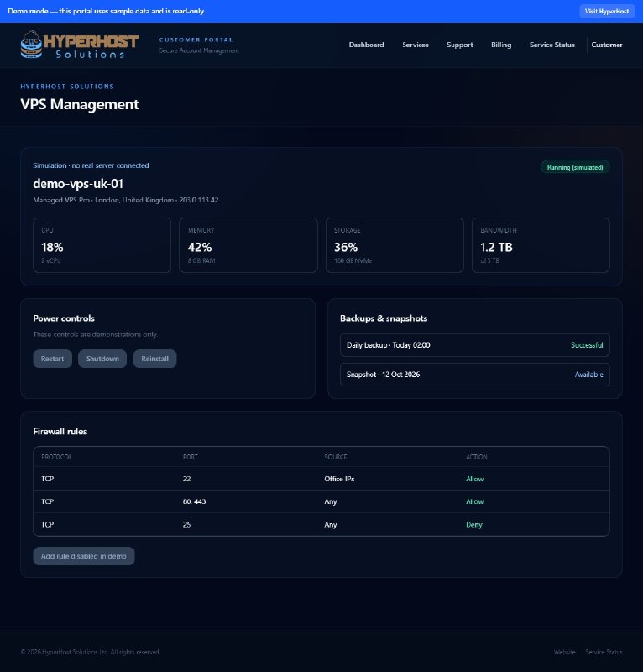This screenshot has width=643, height=672.
Task: Click the Backups & snapshots heading
Action: click(x=384, y=318)
